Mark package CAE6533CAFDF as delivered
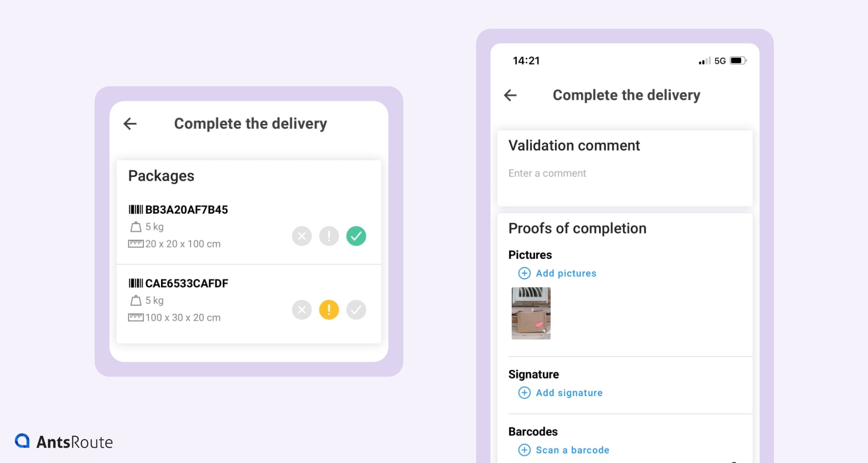868x463 pixels. point(356,310)
